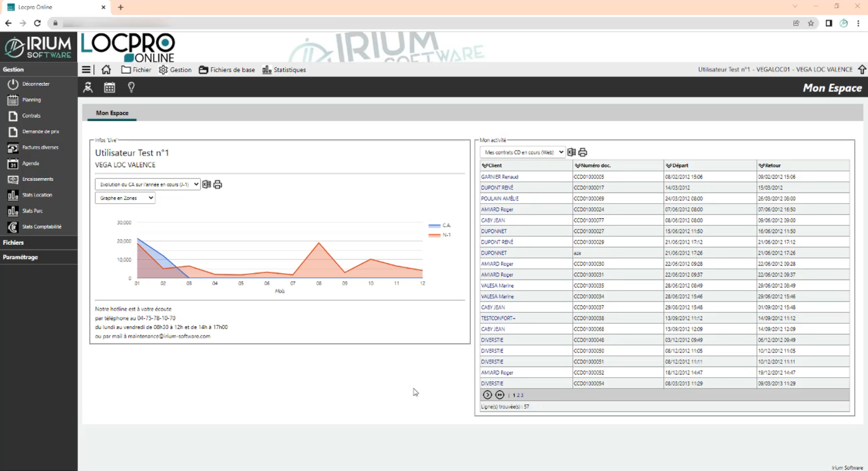Click the LOCPRO Online logo
The width and height of the screenshot is (868, 471).
click(x=128, y=47)
